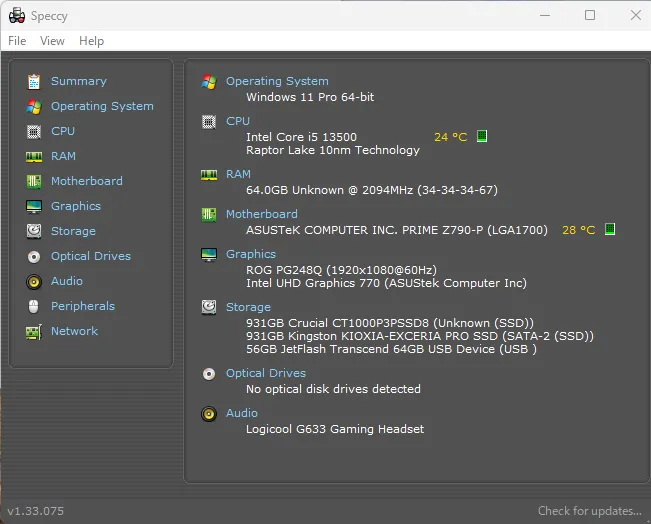The image size is (651, 524).
Task: Click the Speccy app icon in title bar
Action: 17,16
